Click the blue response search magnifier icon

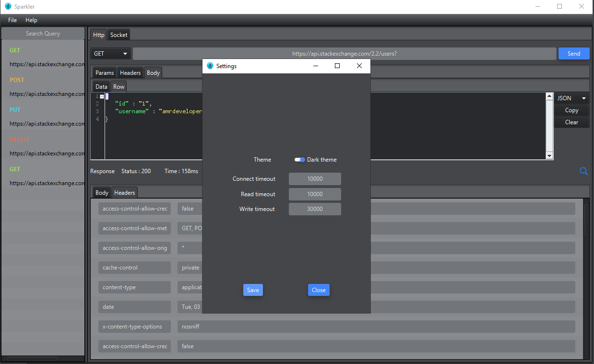click(x=584, y=171)
